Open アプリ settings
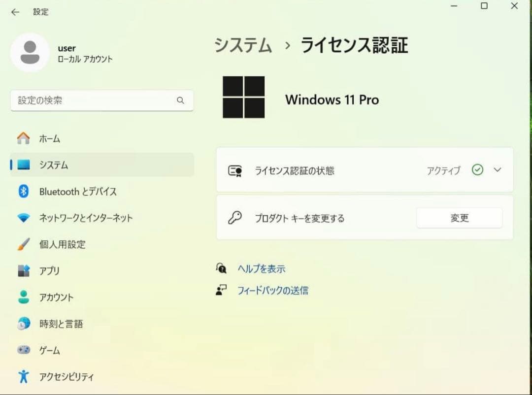 [x=50, y=271]
